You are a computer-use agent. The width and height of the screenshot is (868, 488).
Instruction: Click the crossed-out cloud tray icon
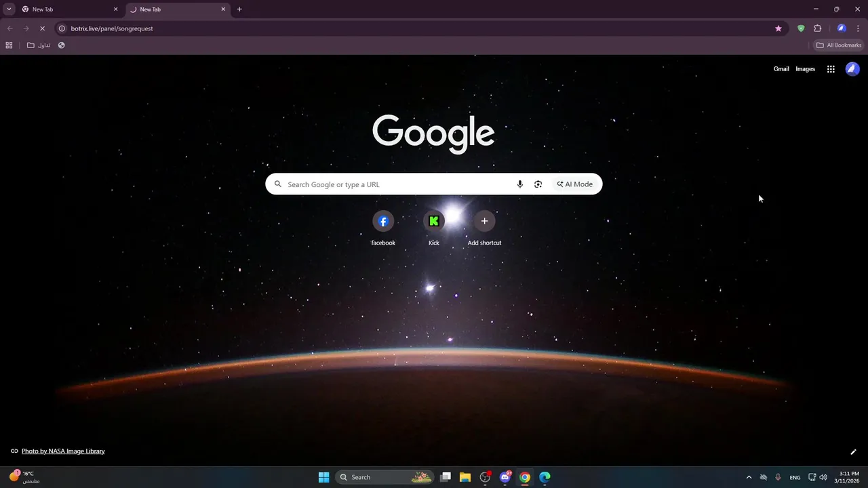click(x=764, y=477)
